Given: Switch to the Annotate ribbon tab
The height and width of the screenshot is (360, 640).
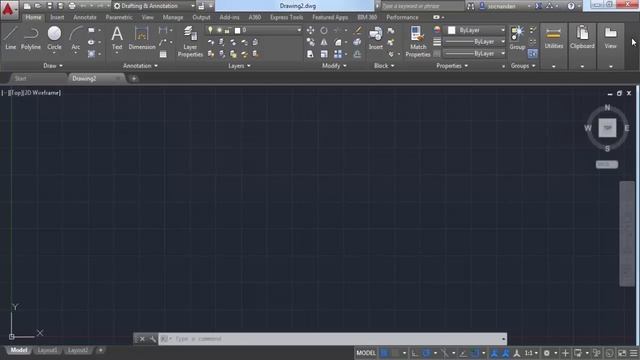Looking at the screenshot, I should (85, 17).
